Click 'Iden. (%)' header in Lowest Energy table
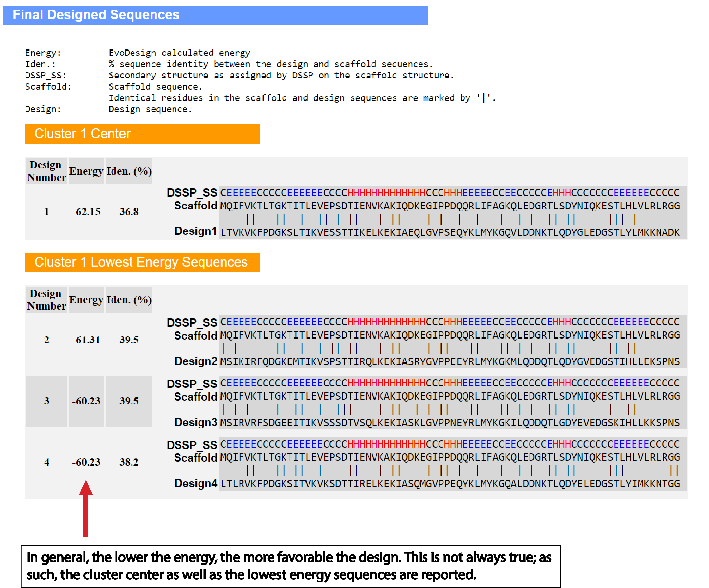709x588 pixels. pos(129,300)
